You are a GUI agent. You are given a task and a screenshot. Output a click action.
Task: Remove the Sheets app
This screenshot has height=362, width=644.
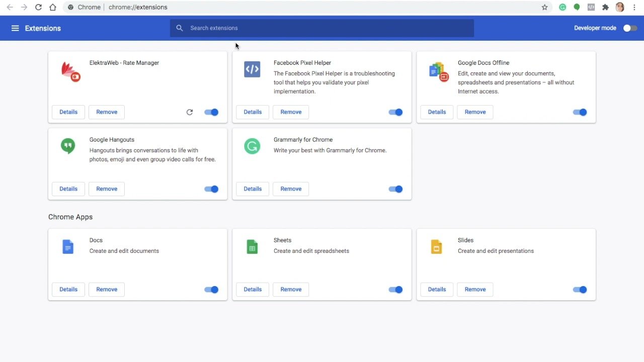291,290
